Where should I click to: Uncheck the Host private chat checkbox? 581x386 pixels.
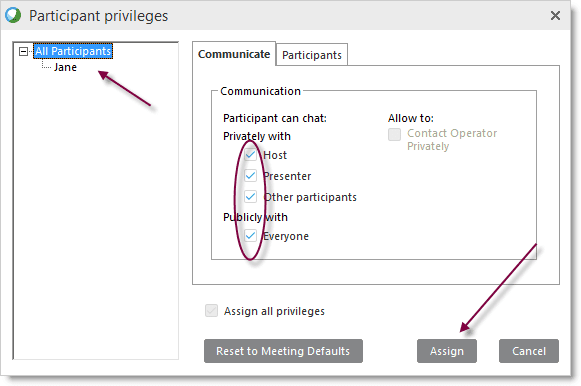coord(250,155)
